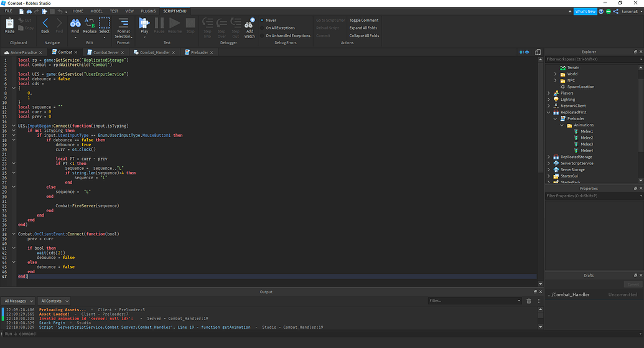
Task: Close the Anime Paradise tab
Action: pos(40,52)
